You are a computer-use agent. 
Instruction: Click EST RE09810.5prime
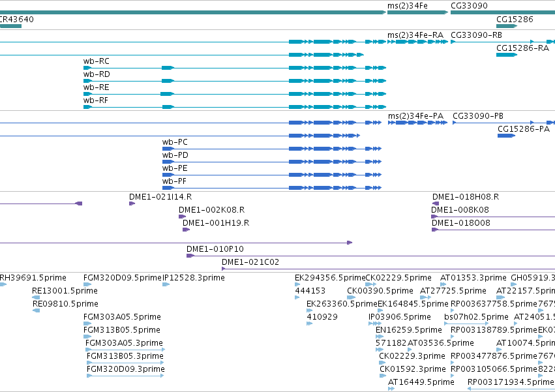pos(65,304)
